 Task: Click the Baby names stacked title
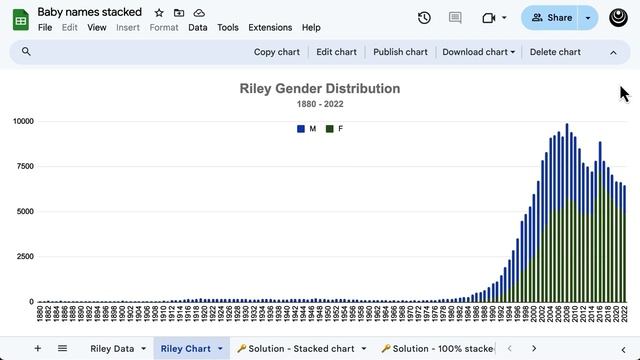(x=89, y=12)
